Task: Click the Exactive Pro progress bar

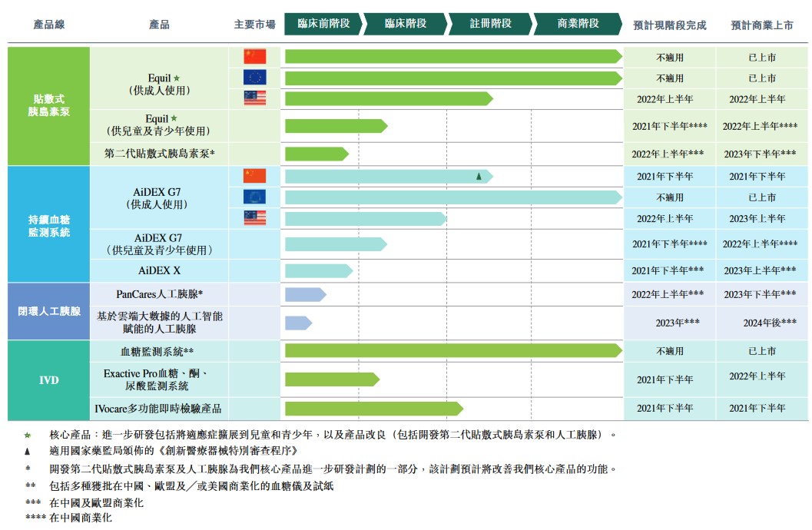Action: [x=333, y=379]
